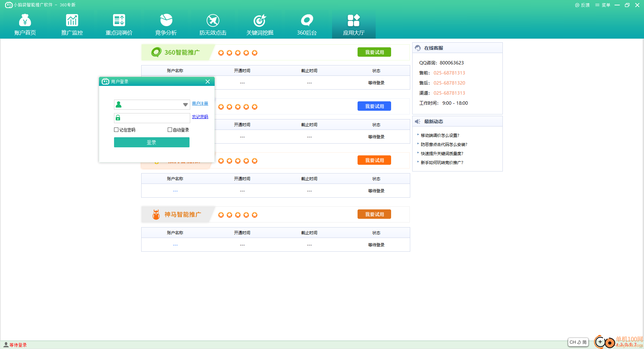The image size is (644, 349).
Task: Click first star rating of 360智能推广
Action: tap(221, 53)
